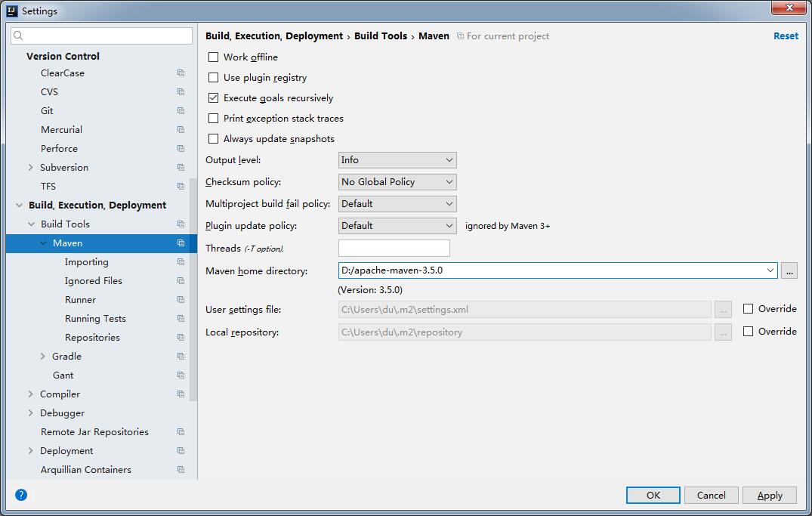Image resolution: width=812 pixels, height=516 pixels.
Task: Click the page icon next to Gradle
Action: click(180, 356)
